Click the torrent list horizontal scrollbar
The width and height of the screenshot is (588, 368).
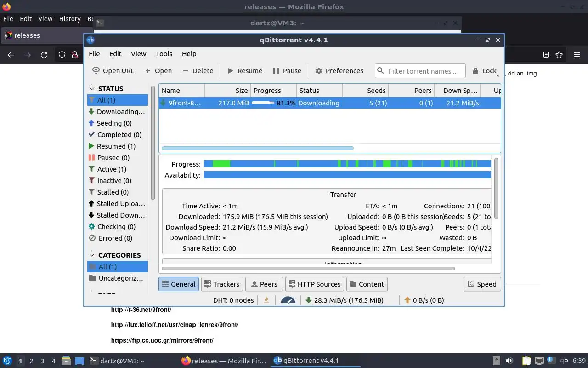258,148
